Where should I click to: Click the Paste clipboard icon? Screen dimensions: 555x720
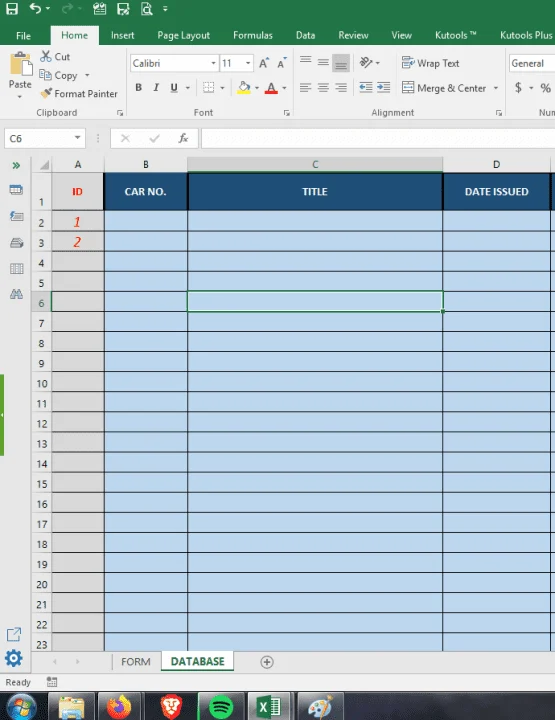(x=21, y=63)
